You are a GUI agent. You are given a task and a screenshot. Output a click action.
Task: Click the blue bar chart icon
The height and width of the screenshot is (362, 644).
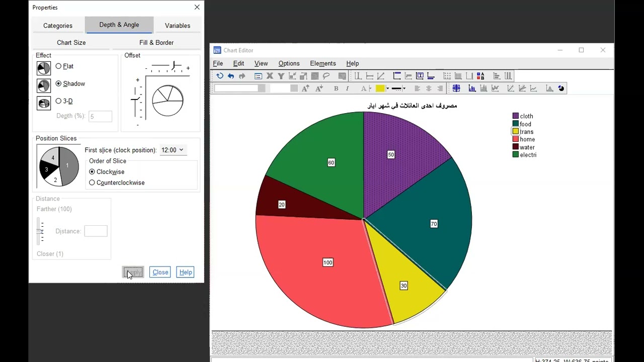click(472, 88)
